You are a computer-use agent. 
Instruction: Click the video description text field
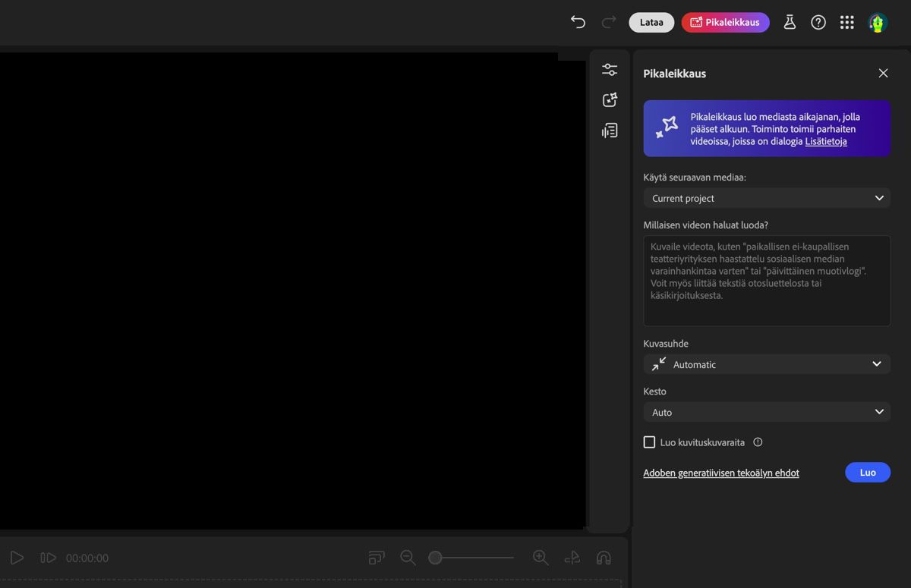tap(766, 281)
